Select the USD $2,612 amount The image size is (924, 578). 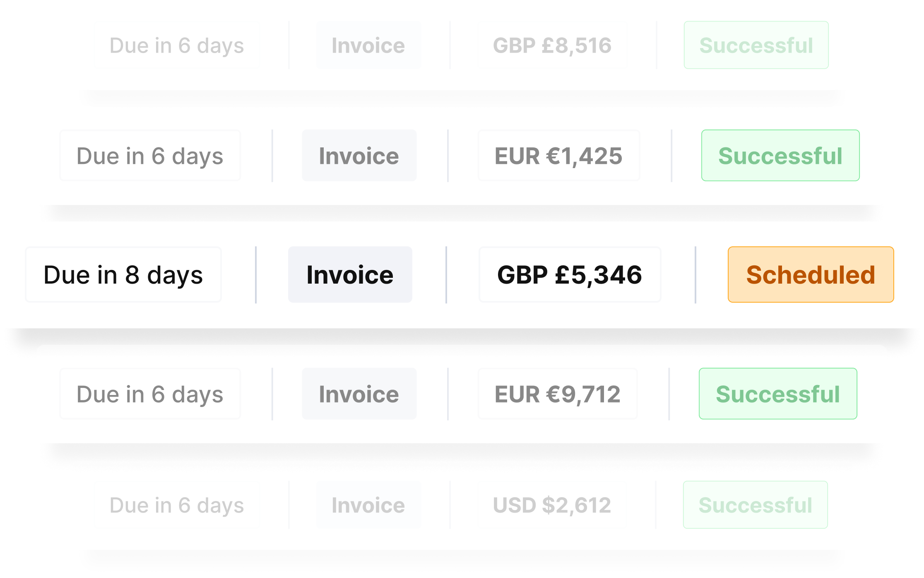552,505
